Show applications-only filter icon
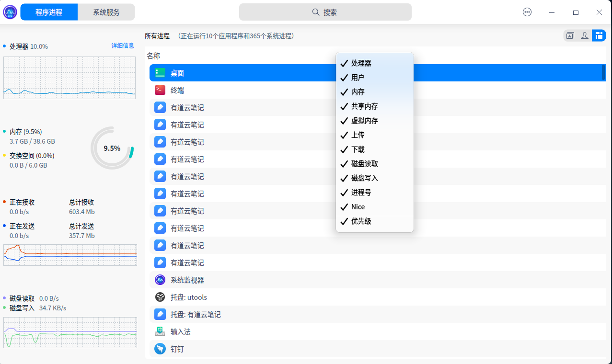 570,35
